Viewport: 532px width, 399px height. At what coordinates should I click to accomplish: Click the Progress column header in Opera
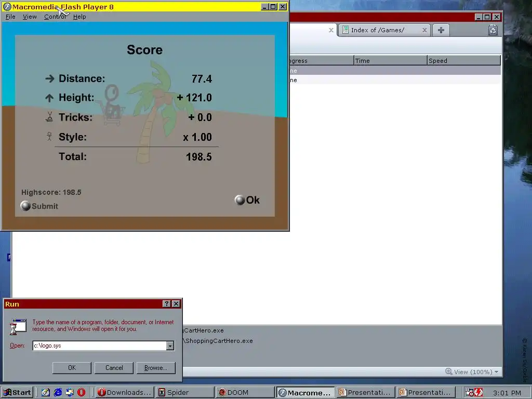pos(321,60)
